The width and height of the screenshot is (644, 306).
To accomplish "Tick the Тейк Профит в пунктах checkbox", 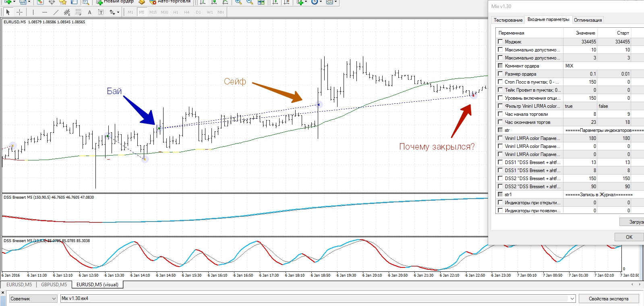I will [x=500, y=90].
